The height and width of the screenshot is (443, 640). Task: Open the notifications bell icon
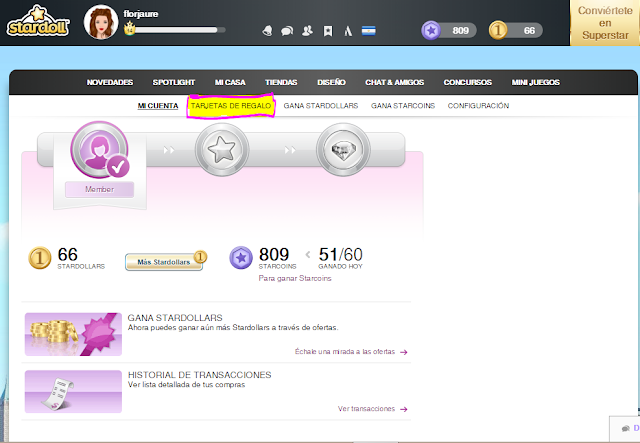pos(268,31)
